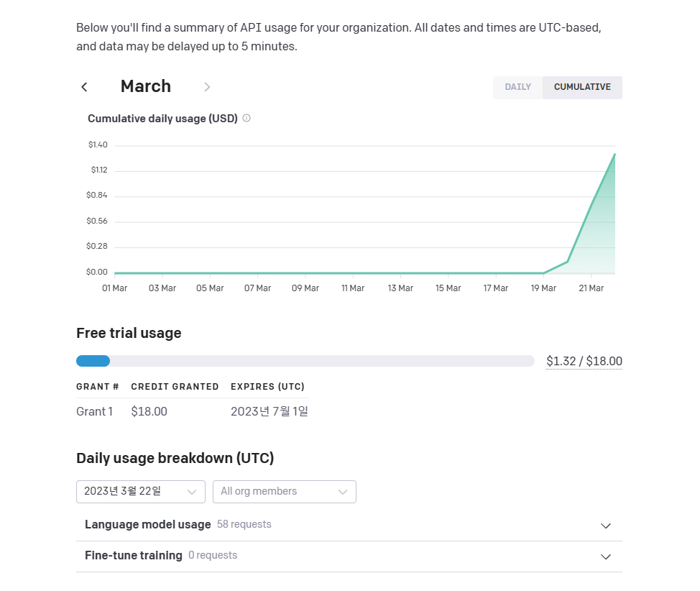This screenshot has width=700, height=591.
Task: Click the chevron arrow on Language model usage
Action: tap(606, 526)
